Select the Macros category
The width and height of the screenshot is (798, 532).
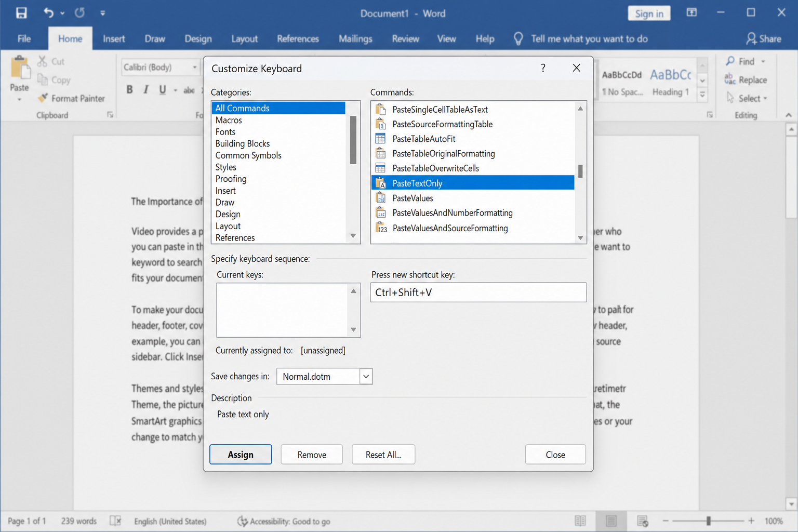(278, 120)
